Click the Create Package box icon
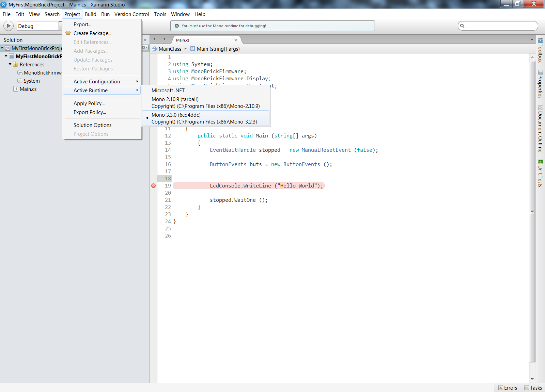The width and height of the screenshot is (545, 392). click(x=68, y=33)
